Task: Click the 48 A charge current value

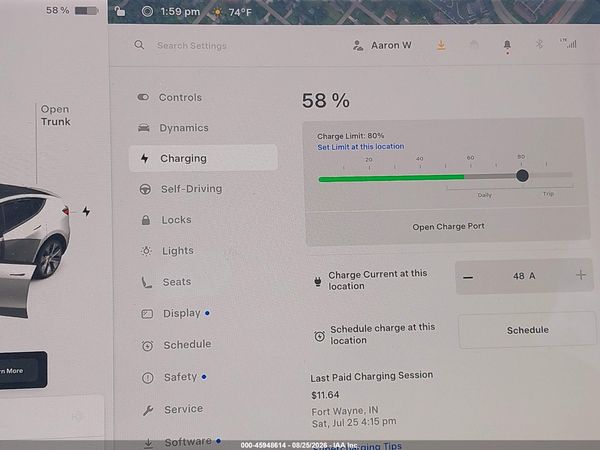Action: (524, 276)
